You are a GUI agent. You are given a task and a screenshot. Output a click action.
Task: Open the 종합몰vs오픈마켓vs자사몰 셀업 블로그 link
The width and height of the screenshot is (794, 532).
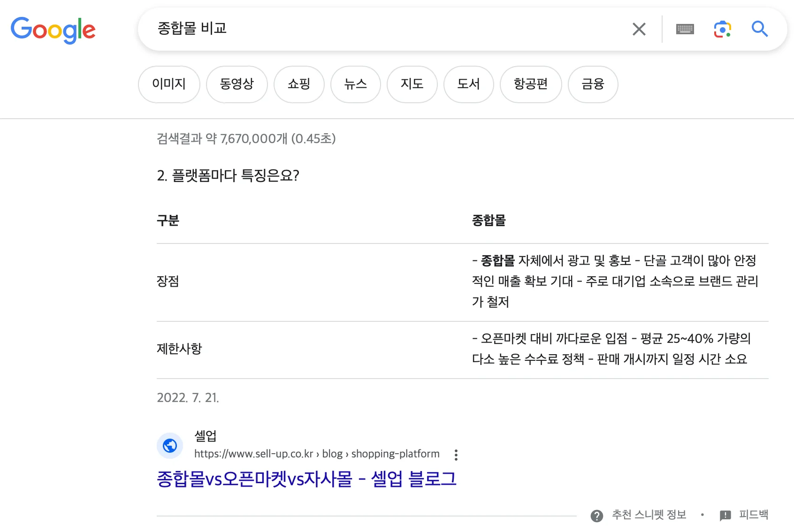click(x=306, y=479)
